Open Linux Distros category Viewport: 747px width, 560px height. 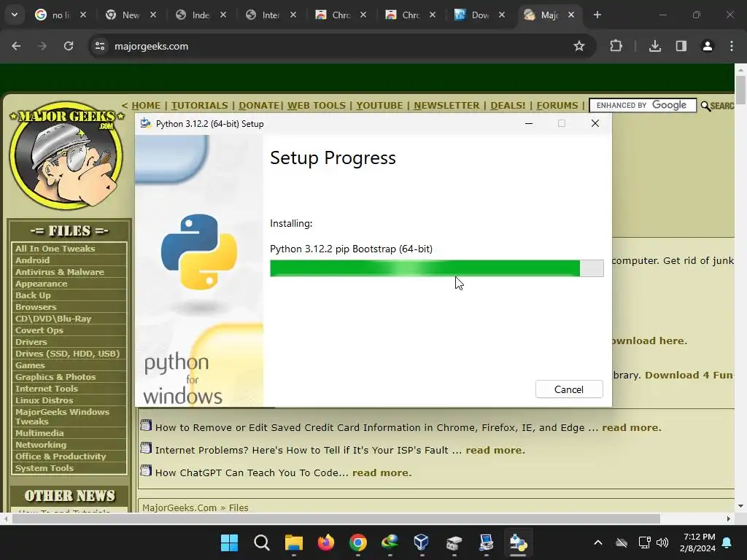(x=44, y=400)
